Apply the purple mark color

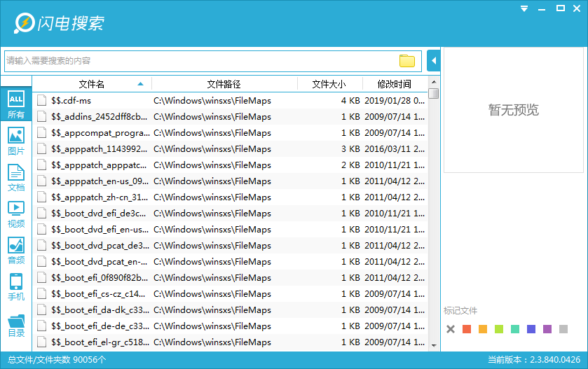(547, 329)
